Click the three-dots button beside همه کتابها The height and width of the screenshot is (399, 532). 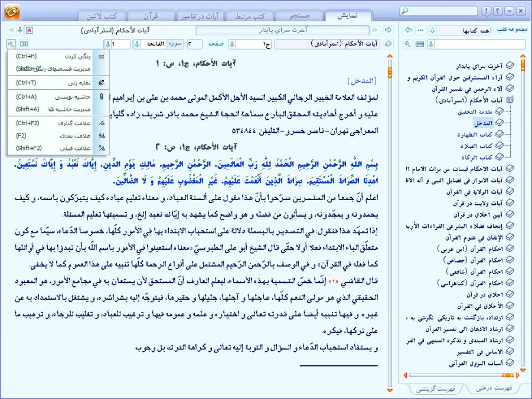(x=421, y=30)
